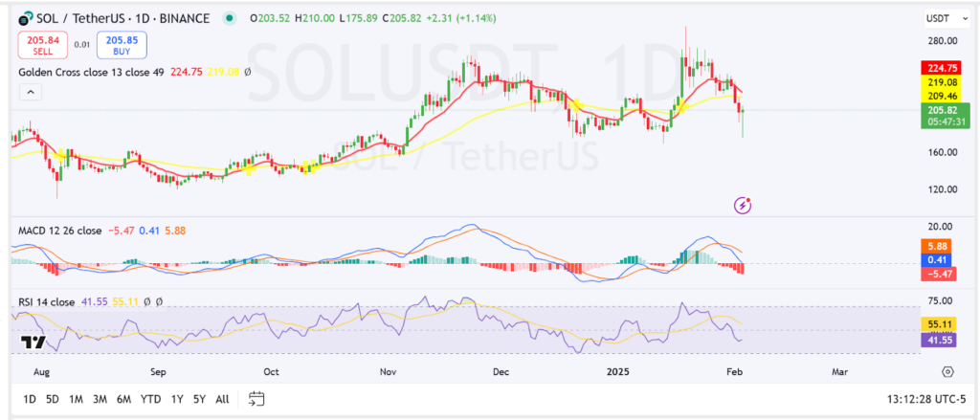The image size is (980, 420).
Task: Click the 205.85 BUY button
Action: coord(122,44)
